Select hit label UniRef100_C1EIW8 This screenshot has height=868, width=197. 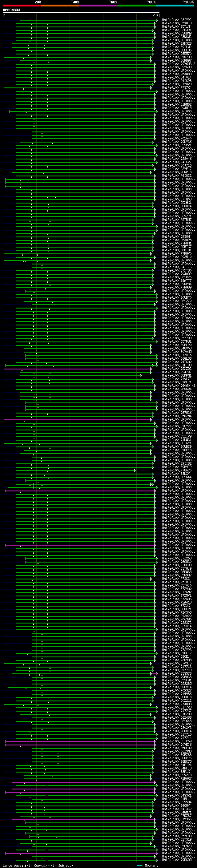[x=177, y=365]
